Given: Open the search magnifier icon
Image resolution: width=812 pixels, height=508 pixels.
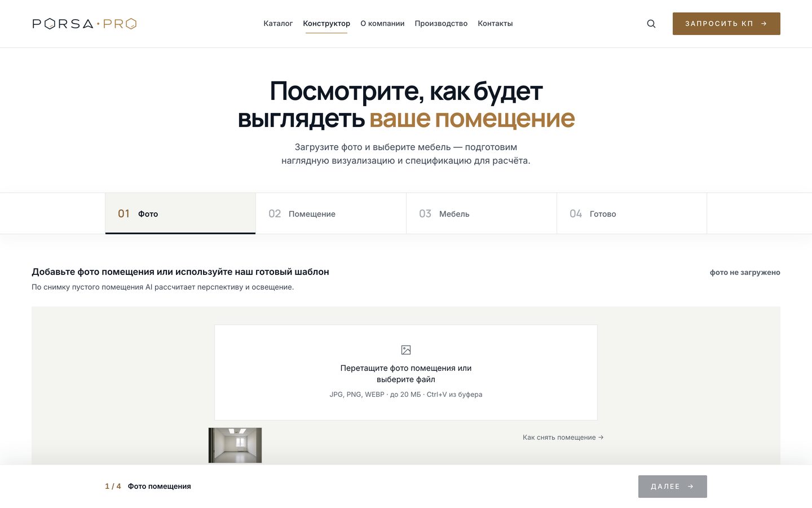Looking at the screenshot, I should [x=651, y=24].
